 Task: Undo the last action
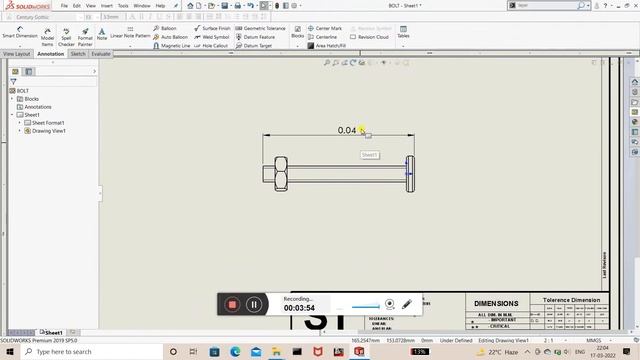250,6
